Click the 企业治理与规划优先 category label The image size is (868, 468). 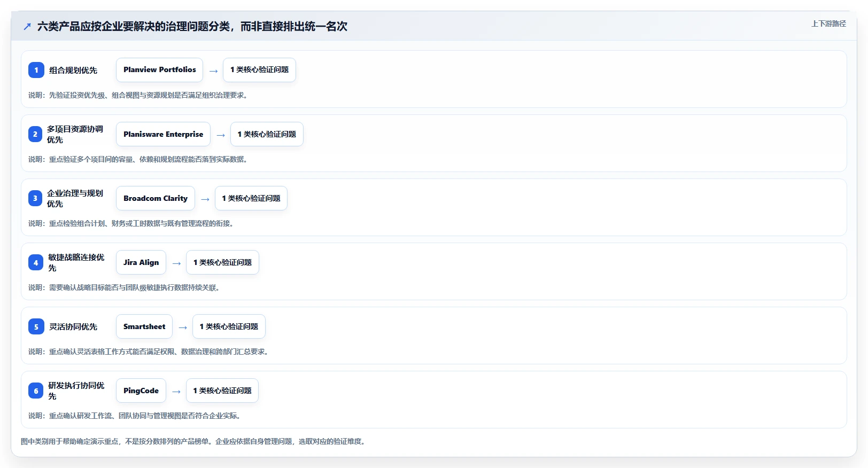tap(75, 198)
